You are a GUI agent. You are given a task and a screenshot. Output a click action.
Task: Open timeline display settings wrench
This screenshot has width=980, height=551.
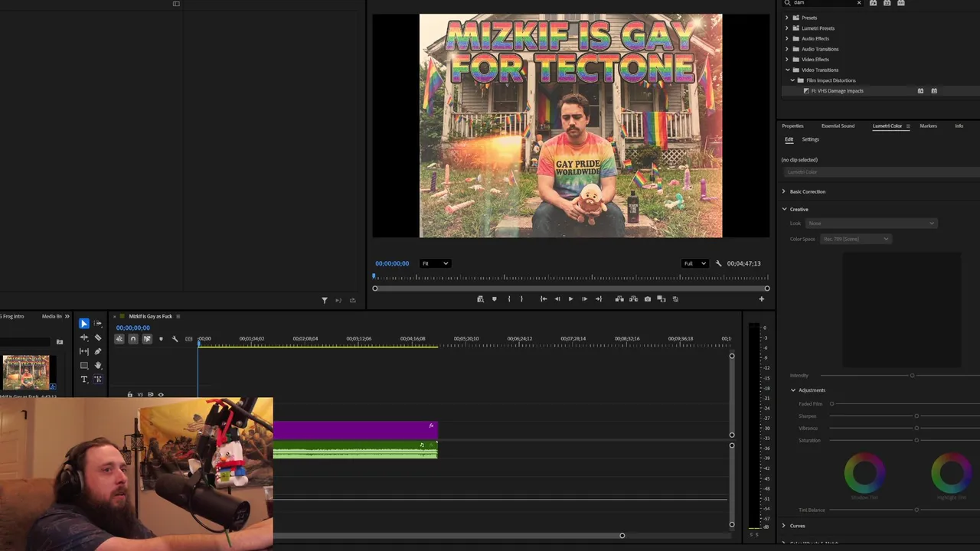coord(175,339)
